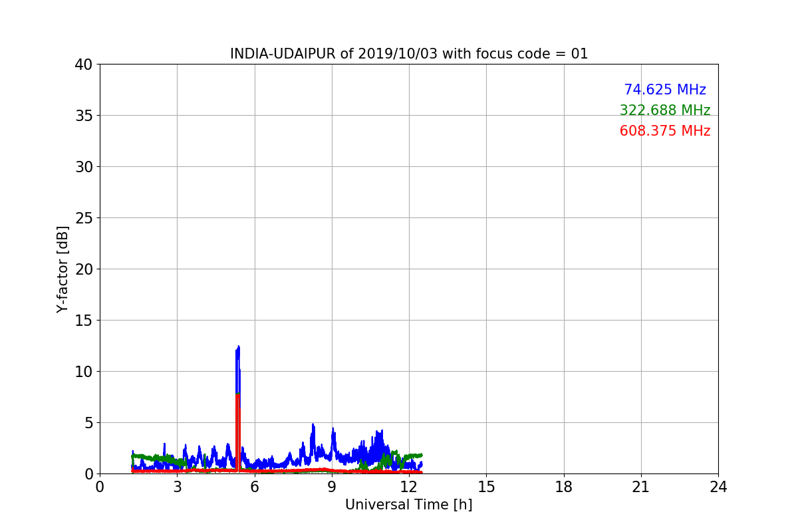Click the Universal Time [h] axis label

tap(408, 505)
